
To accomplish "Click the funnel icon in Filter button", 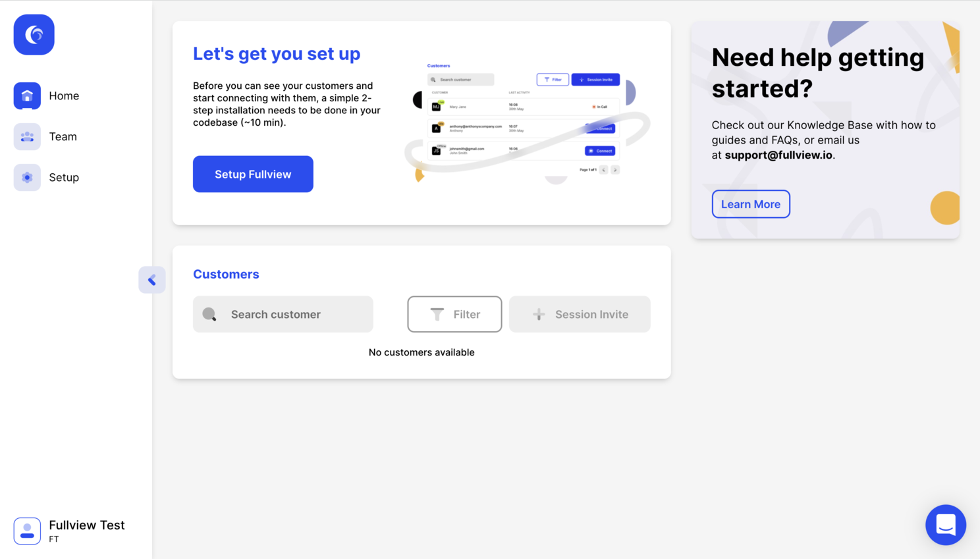I will [437, 314].
